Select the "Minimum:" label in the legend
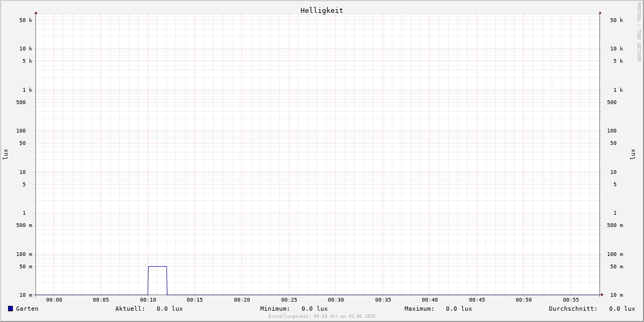This screenshot has height=322, width=644. (x=275, y=309)
